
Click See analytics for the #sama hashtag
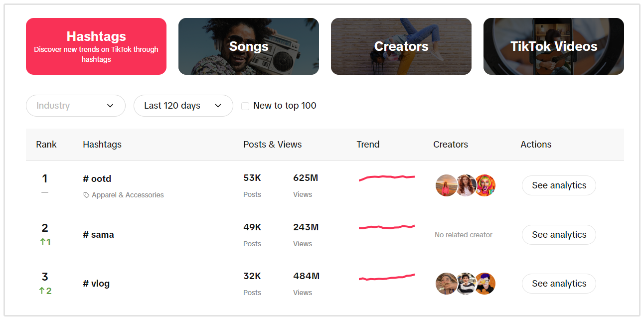pos(559,234)
